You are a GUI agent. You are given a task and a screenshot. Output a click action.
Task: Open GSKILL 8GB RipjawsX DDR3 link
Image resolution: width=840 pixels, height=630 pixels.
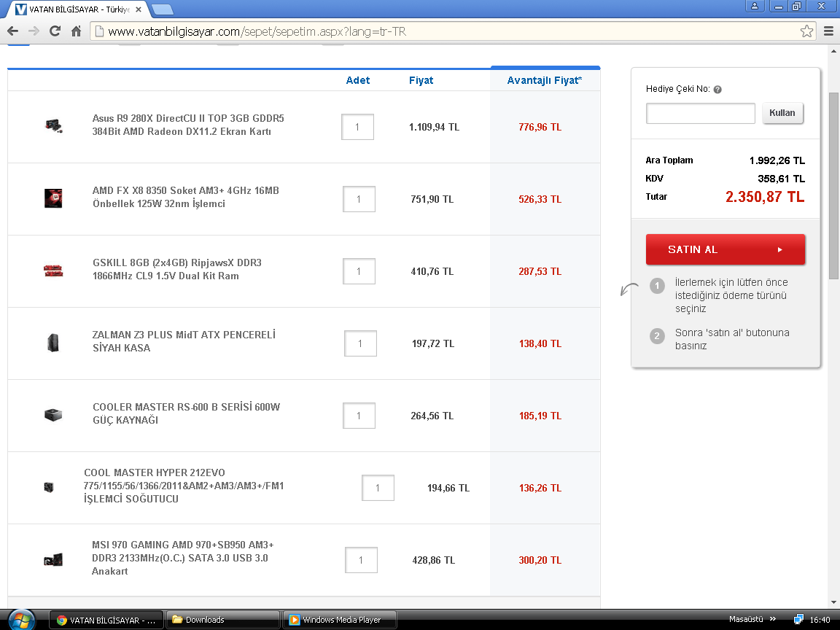click(176, 270)
